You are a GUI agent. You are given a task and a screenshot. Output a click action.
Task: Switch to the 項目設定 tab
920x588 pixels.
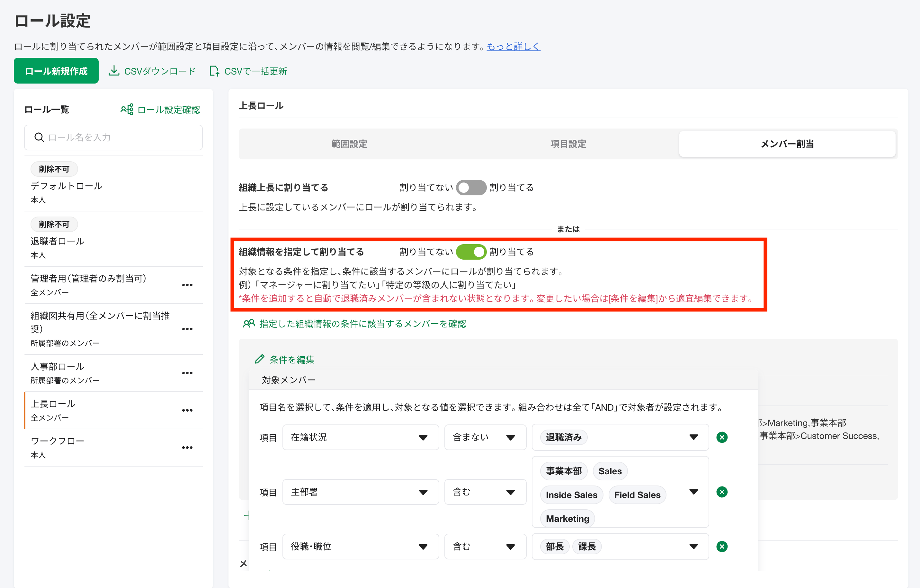[568, 144]
